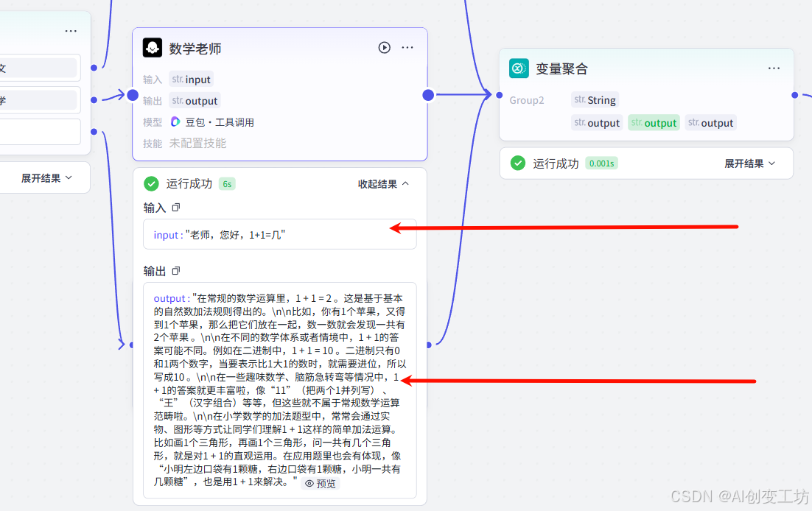Click the green success icon of 变量聚合 run
812x511 pixels.
pyautogui.click(x=518, y=163)
